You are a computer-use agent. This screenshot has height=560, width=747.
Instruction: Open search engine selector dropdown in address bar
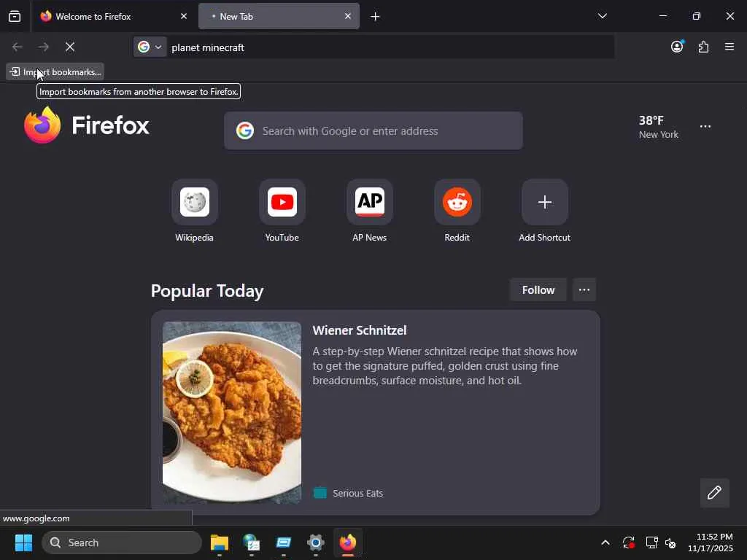(x=150, y=47)
